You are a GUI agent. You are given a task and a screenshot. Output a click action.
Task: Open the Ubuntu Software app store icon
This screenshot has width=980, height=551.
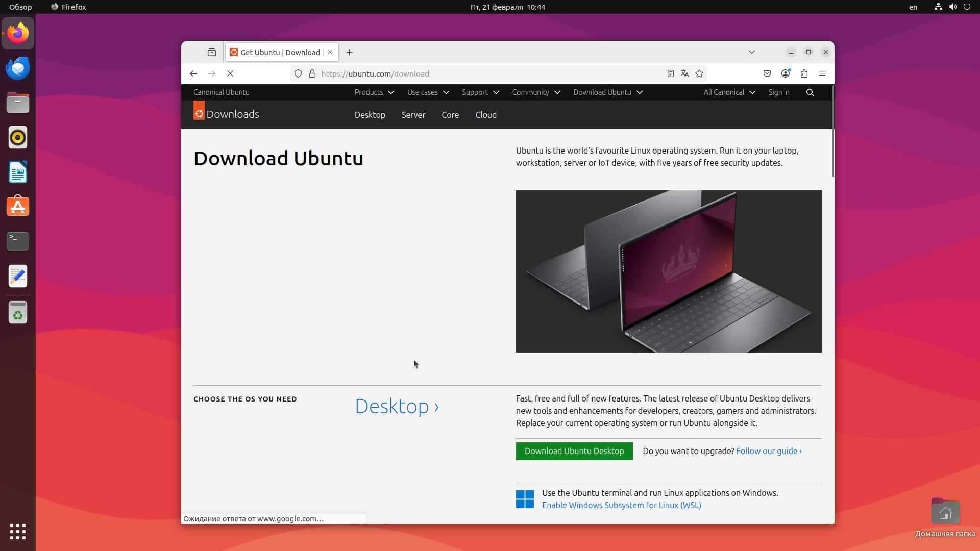[x=18, y=207]
